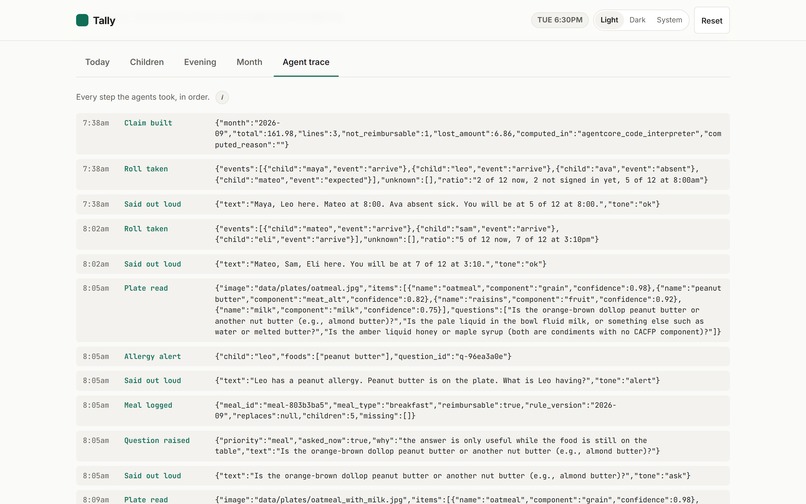
Task: Open the info icon beside 'Every step the agents took'
Action: (222, 97)
